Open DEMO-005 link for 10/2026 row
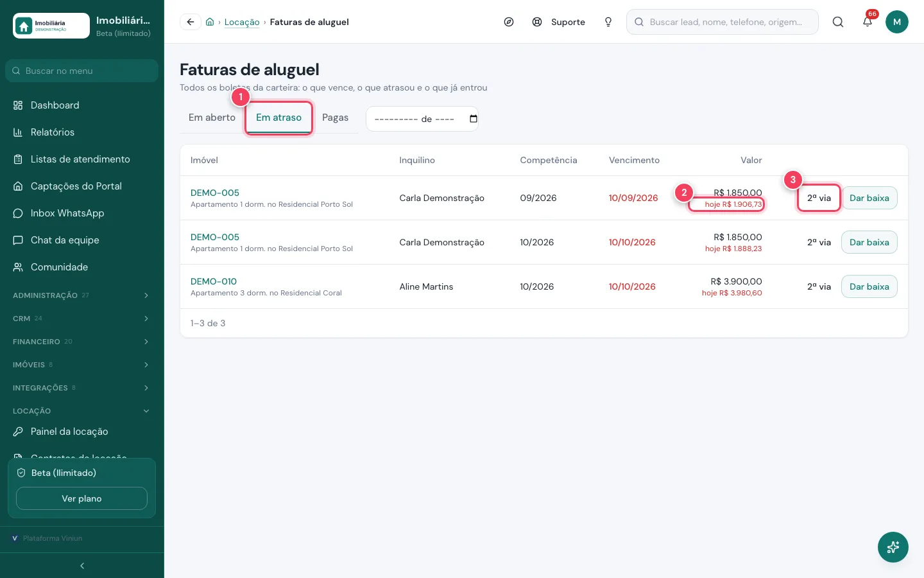This screenshot has width=924, height=578. pos(215,237)
